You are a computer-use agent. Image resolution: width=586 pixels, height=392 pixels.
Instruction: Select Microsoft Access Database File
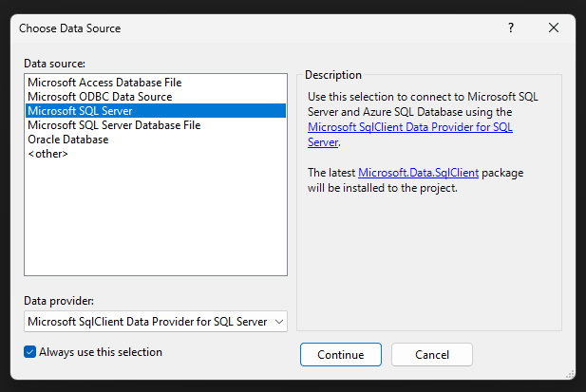(104, 83)
